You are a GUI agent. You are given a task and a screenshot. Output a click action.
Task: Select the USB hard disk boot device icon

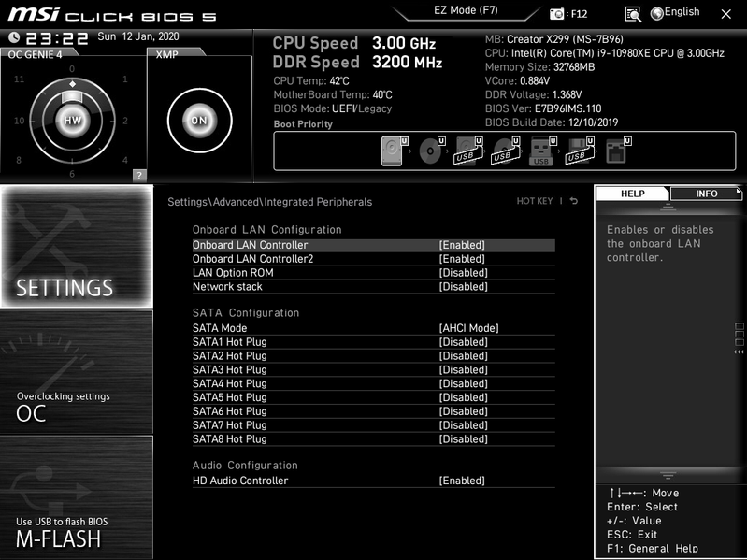click(467, 151)
